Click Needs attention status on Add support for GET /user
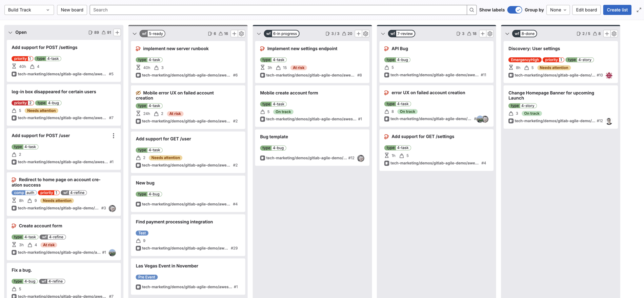Screen dimensions: 644x298 coord(165,158)
